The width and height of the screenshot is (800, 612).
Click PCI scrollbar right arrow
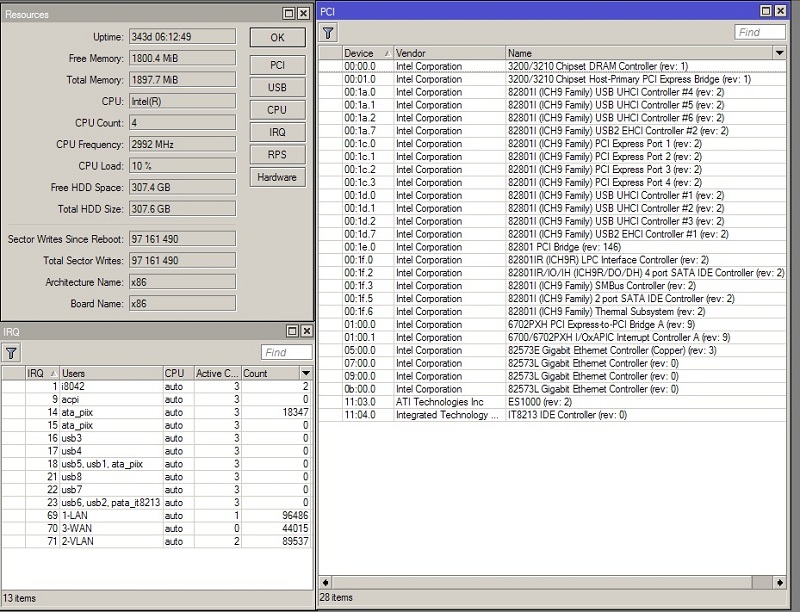point(780,582)
